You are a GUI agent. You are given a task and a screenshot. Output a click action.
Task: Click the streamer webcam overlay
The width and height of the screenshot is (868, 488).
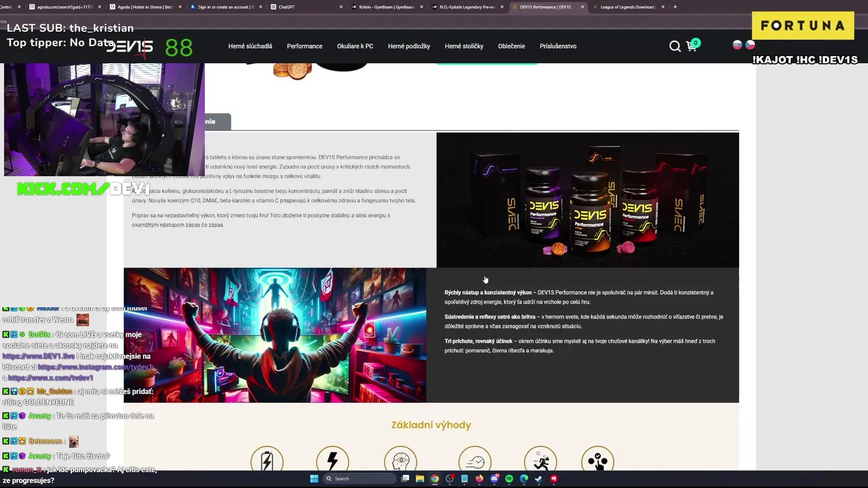104,119
